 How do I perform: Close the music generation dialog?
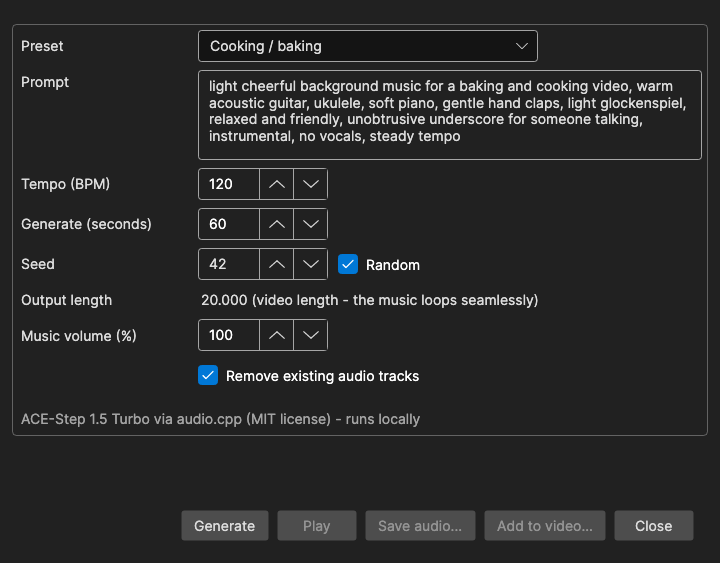(653, 526)
